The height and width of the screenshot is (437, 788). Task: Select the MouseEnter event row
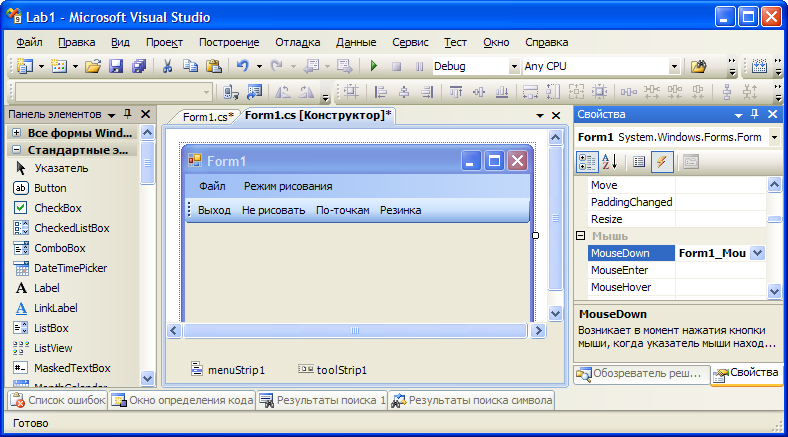(677, 270)
